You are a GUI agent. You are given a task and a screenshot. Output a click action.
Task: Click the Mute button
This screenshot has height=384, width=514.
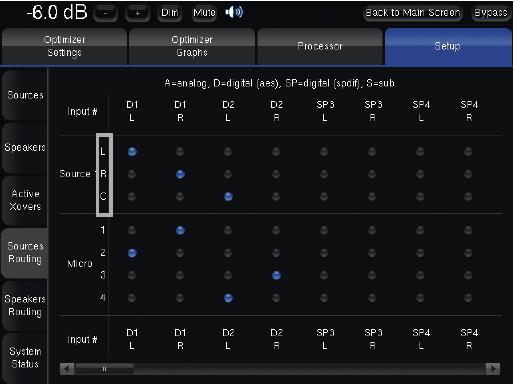[x=204, y=13]
